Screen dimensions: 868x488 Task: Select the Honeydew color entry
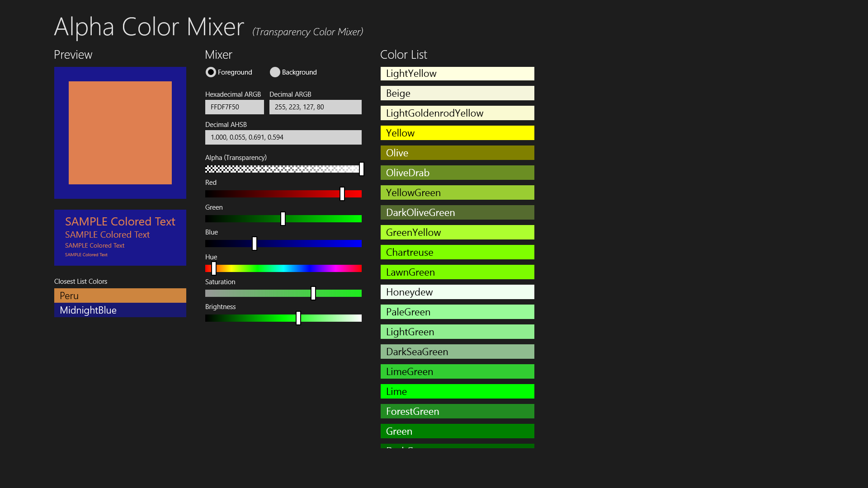pos(457,292)
